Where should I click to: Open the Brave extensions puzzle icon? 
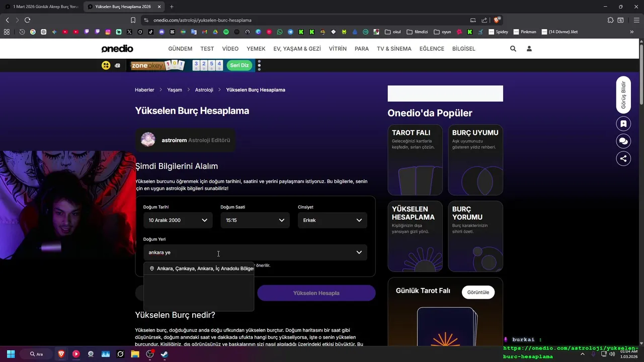(610, 20)
